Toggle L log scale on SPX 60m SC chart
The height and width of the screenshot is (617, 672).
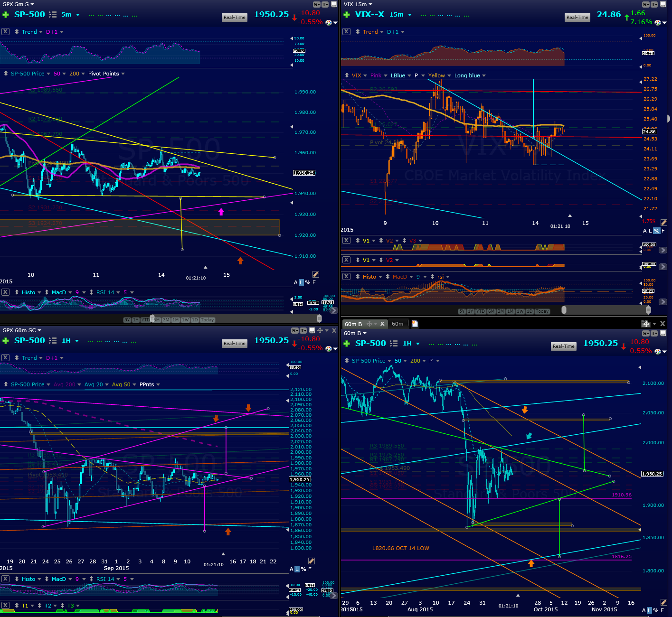(x=297, y=569)
